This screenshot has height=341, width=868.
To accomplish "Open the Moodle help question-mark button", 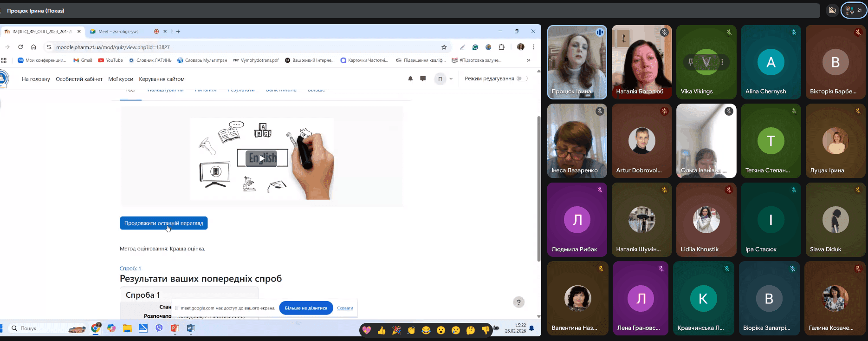I will (519, 302).
